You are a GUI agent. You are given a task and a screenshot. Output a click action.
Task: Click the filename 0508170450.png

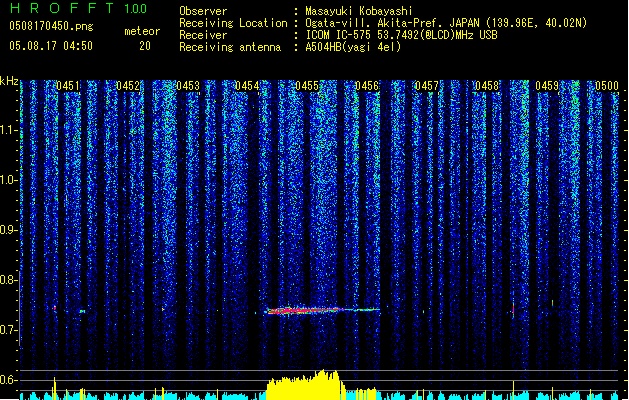tap(51, 26)
